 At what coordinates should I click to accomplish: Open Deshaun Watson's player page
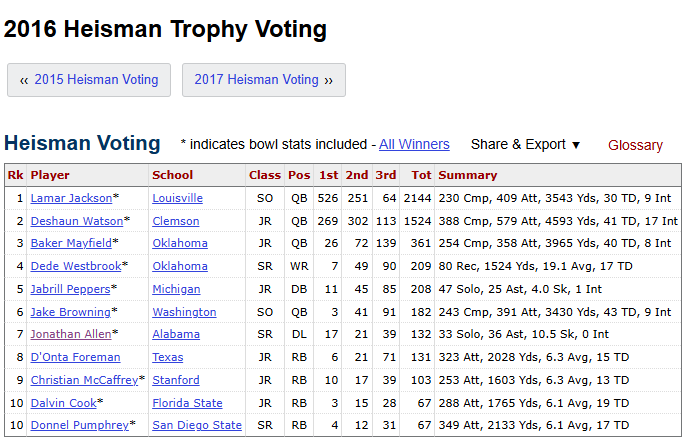point(77,221)
